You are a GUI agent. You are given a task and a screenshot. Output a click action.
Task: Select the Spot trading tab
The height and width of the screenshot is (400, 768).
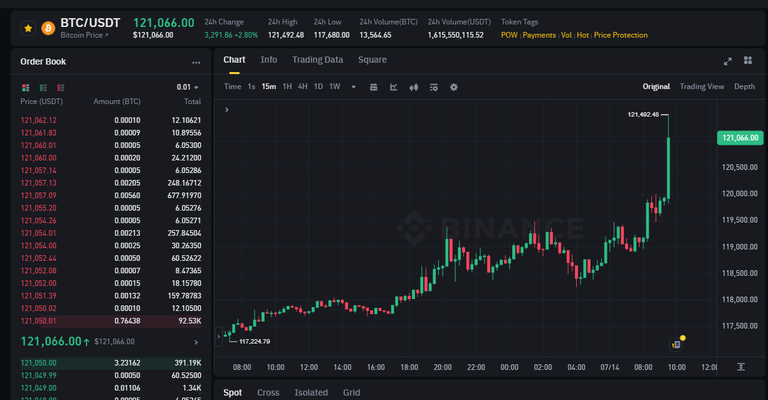click(233, 393)
